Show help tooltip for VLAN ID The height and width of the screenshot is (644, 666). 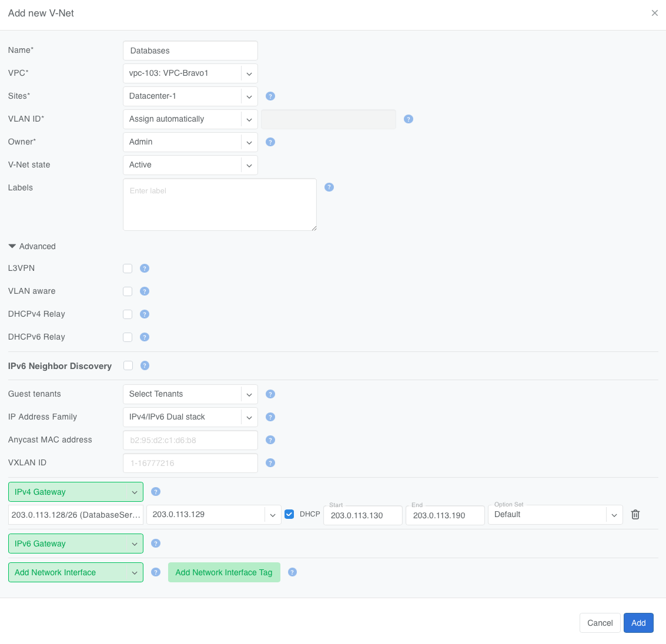[408, 119]
